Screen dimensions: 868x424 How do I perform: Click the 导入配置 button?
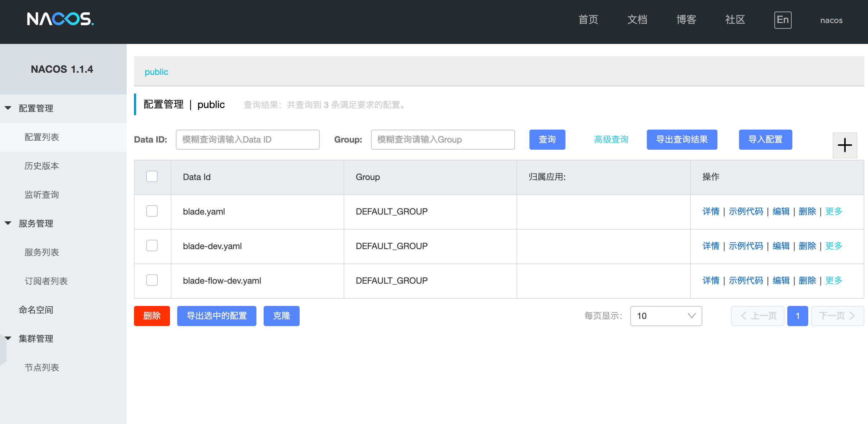765,140
